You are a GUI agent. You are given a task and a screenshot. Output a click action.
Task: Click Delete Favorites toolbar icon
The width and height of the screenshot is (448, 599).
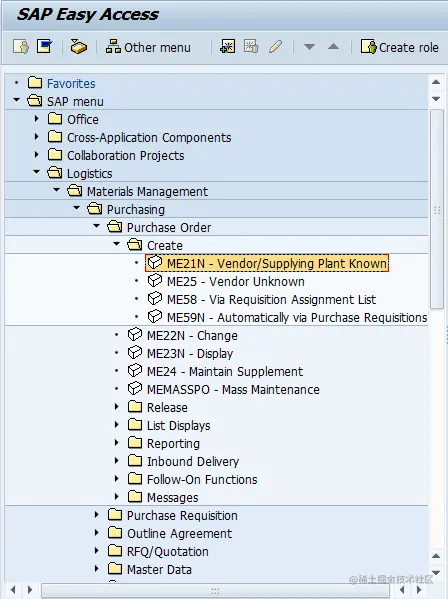click(x=251, y=47)
